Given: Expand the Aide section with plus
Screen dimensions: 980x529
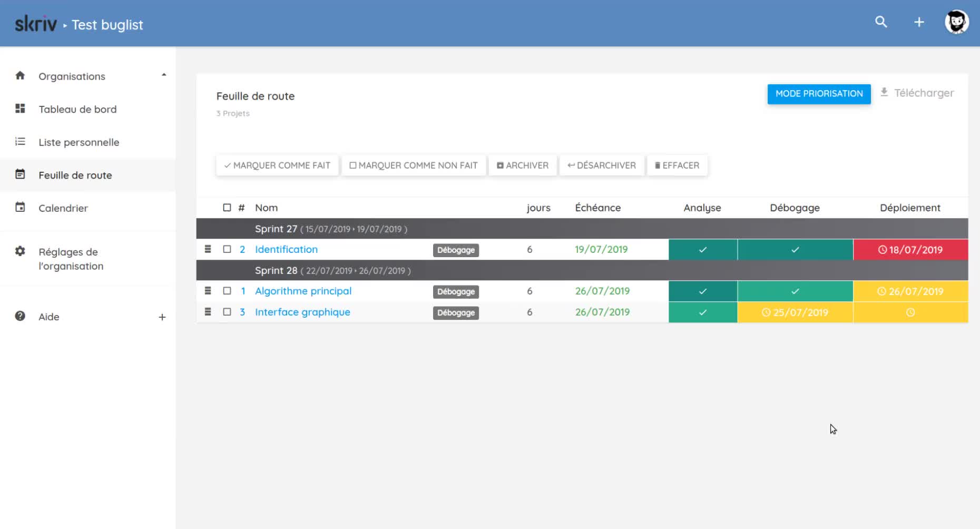Looking at the screenshot, I should pos(162,317).
